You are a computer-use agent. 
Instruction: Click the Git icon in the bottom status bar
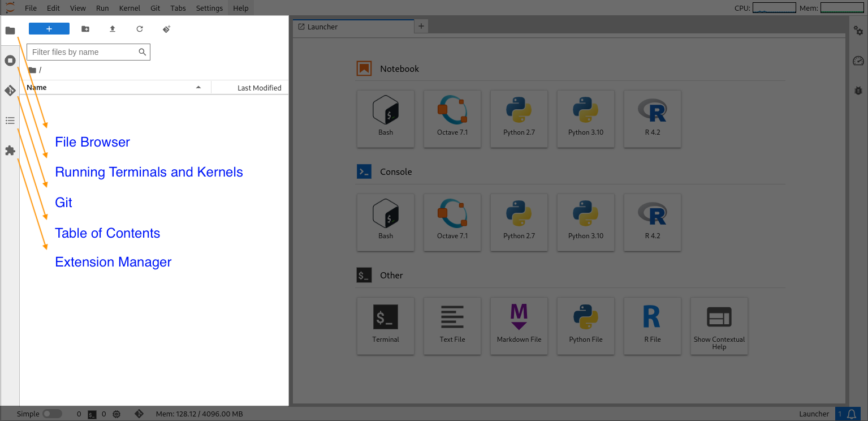coord(139,414)
